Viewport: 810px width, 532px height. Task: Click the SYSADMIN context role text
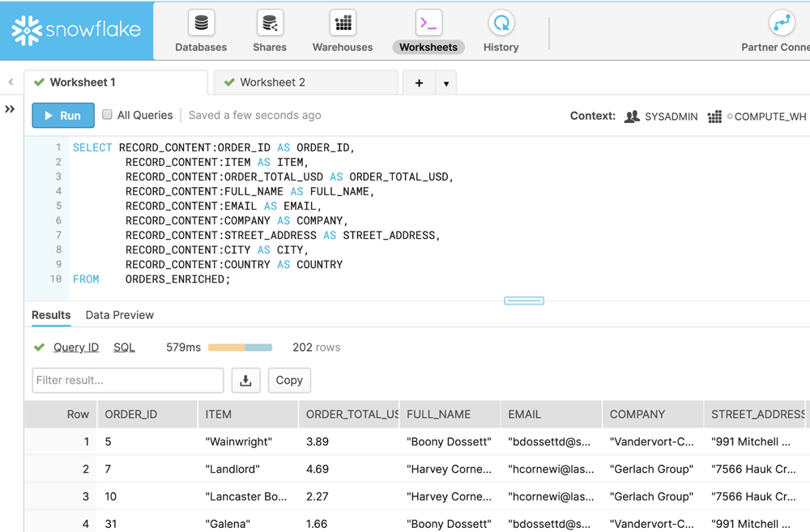click(x=671, y=117)
